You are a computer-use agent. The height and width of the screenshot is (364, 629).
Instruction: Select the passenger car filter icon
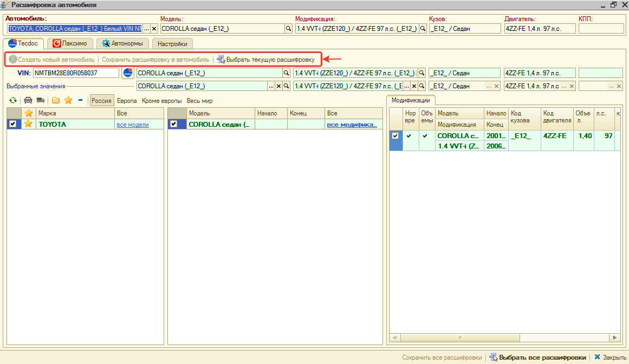28,101
